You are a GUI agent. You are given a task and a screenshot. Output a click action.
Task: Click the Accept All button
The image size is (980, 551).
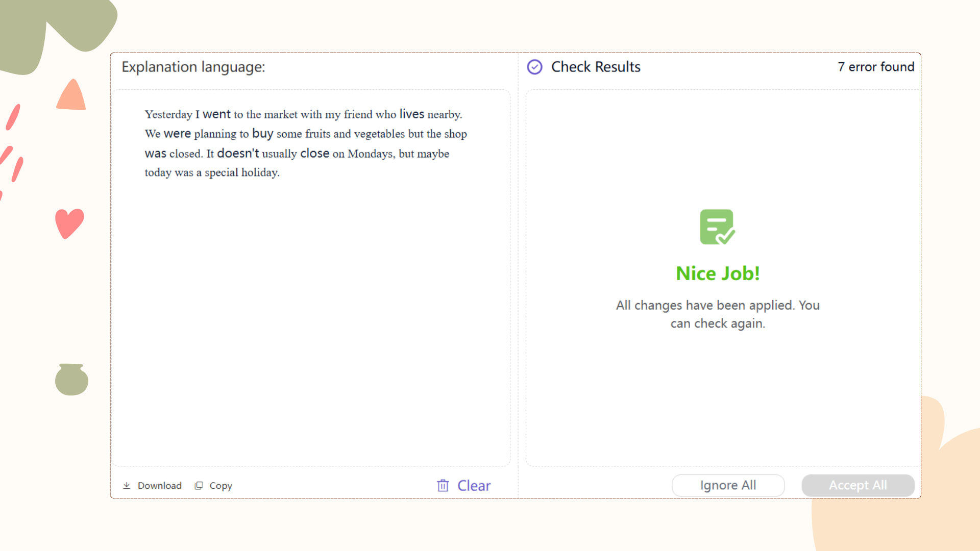click(x=857, y=485)
